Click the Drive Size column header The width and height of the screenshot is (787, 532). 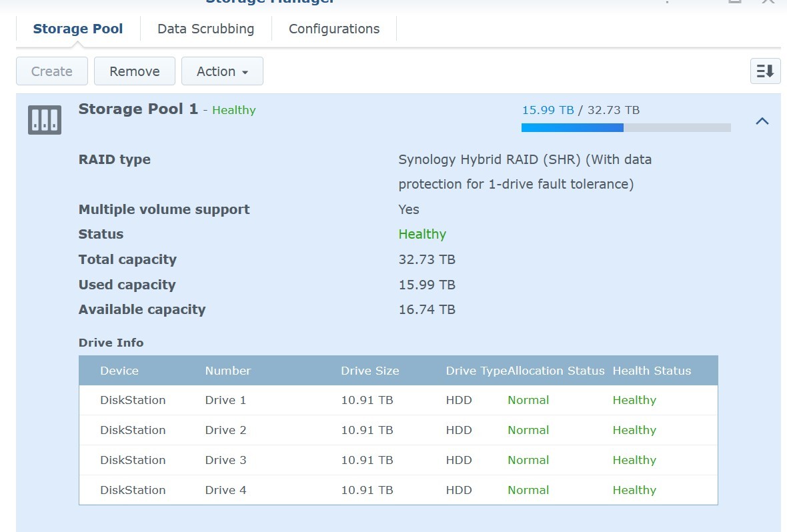[x=369, y=371]
